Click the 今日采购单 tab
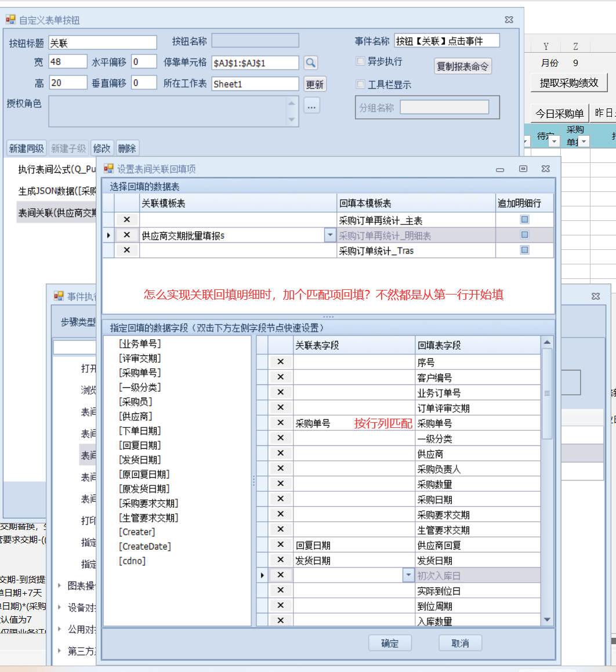 (x=559, y=114)
